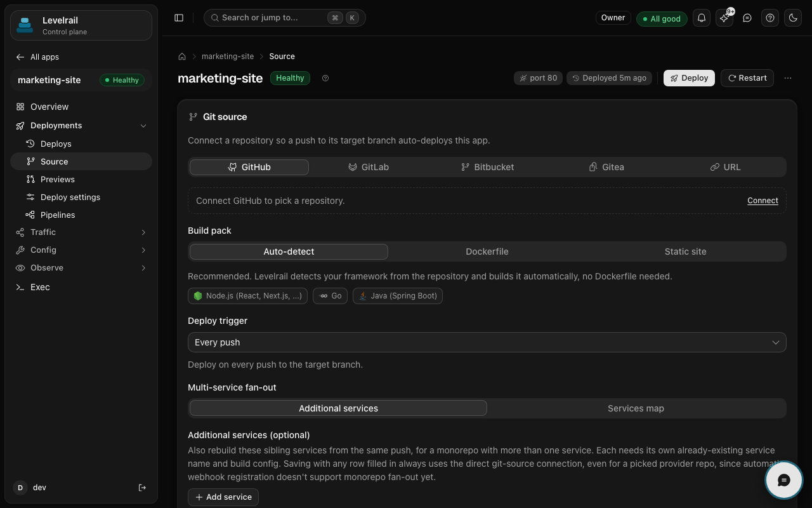Switch to Services map view
This screenshot has width=812, height=508.
tap(636, 408)
